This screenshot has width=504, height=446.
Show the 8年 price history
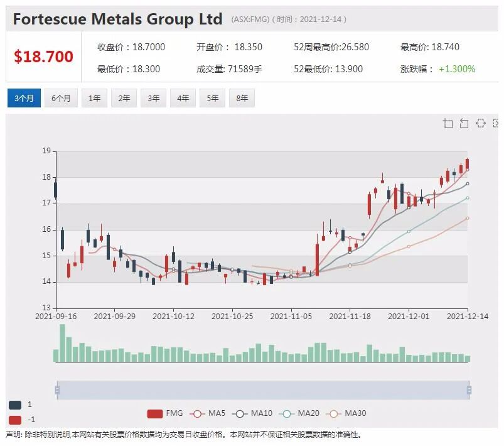pos(242,98)
